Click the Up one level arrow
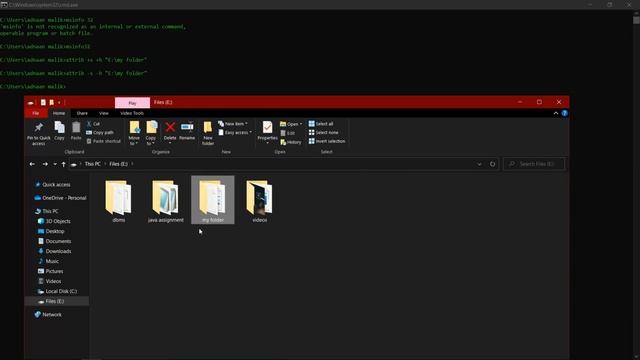 64,164
